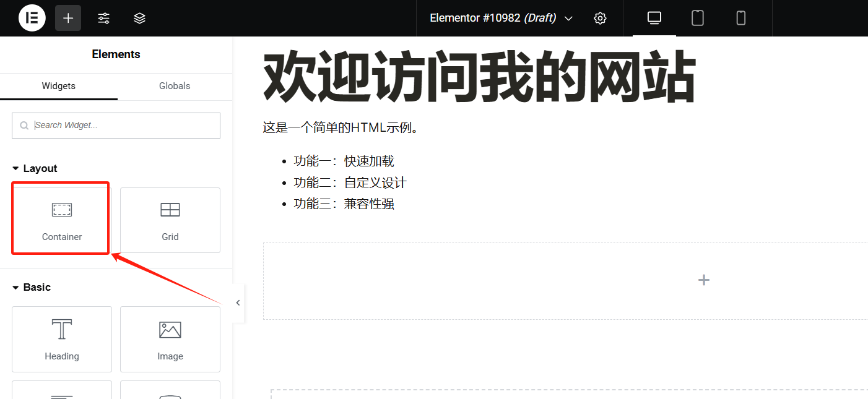Open the Elementor logo menu
The width and height of the screenshot is (868, 399).
(x=32, y=18)
